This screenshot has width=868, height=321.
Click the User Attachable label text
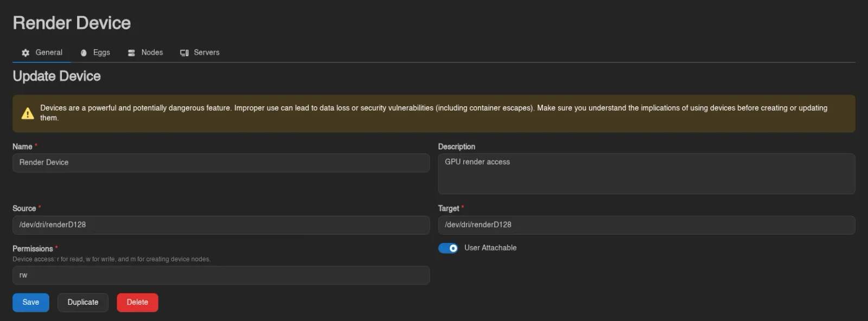click(490, 248)
